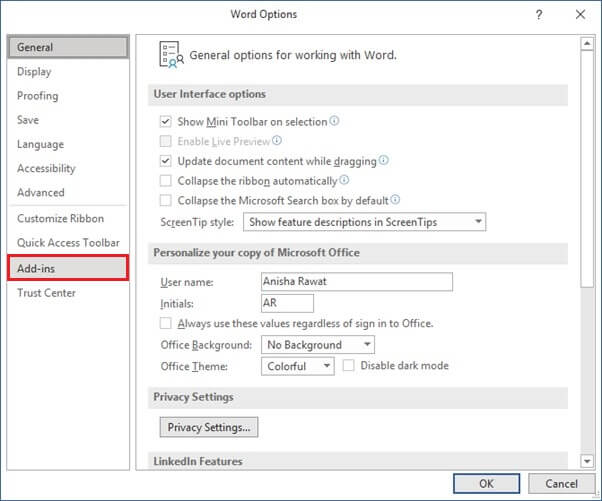The width and height of the screenshot is (602, 501).
Task: Uncheck Update document content while dragging
Action: 165,161
